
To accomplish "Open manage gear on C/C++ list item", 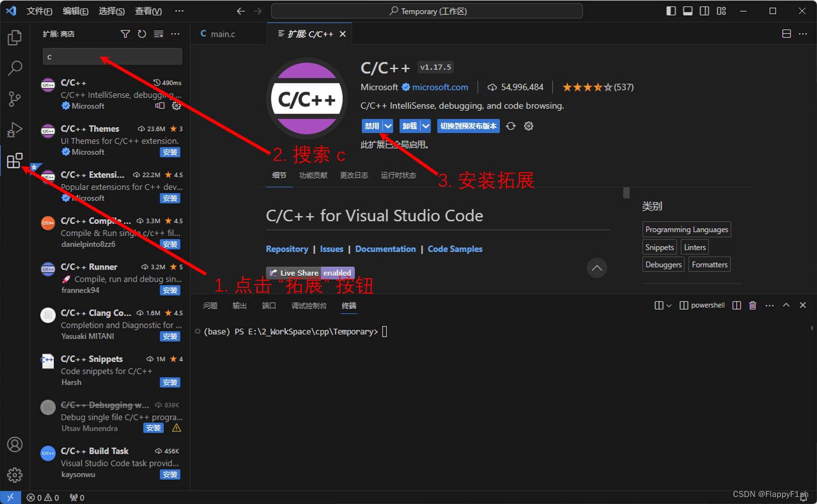I will 177,106.
